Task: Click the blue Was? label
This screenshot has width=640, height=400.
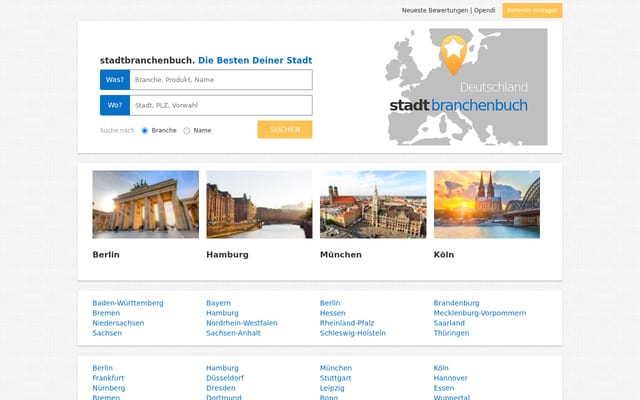Action: click(115, 80)
